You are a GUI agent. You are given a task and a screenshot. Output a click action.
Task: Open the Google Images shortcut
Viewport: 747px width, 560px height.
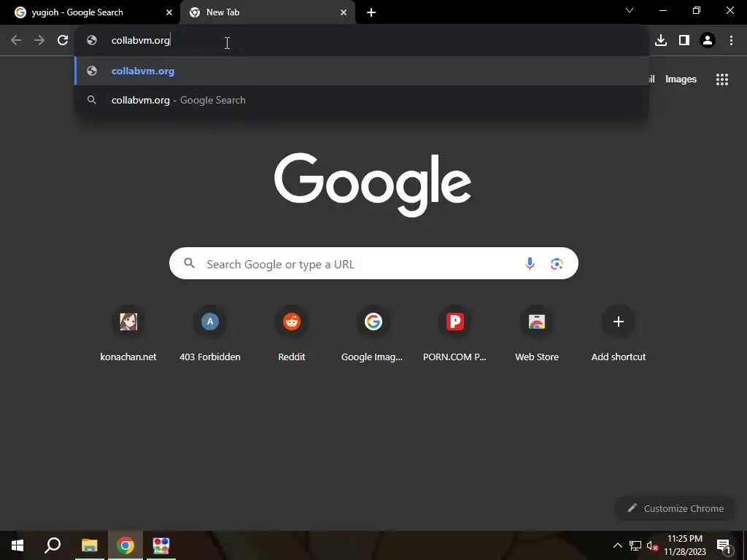click(x=373, y=335)
